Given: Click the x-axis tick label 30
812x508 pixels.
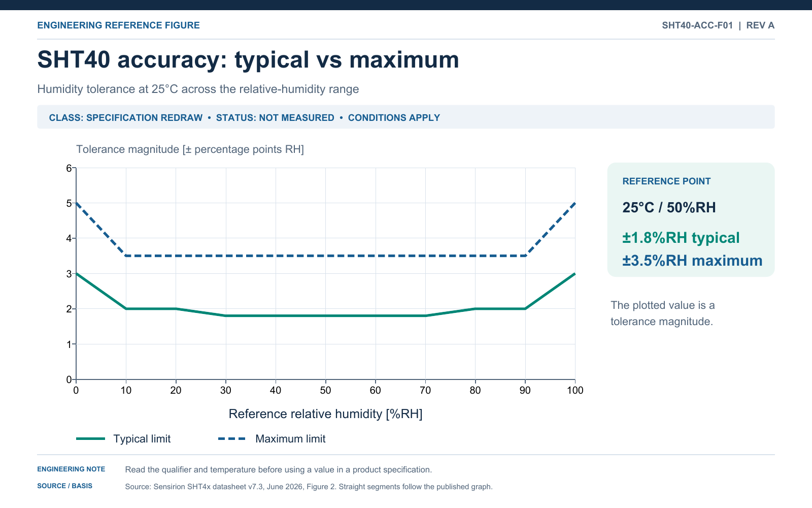Looking at the screenshot, I should [226, 390].
